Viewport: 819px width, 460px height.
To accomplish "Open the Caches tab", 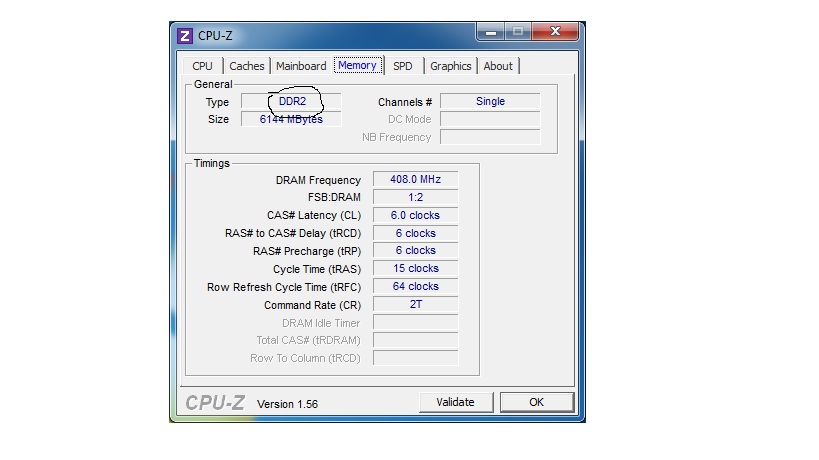I will pyautogui.click(x=247, y=66).
